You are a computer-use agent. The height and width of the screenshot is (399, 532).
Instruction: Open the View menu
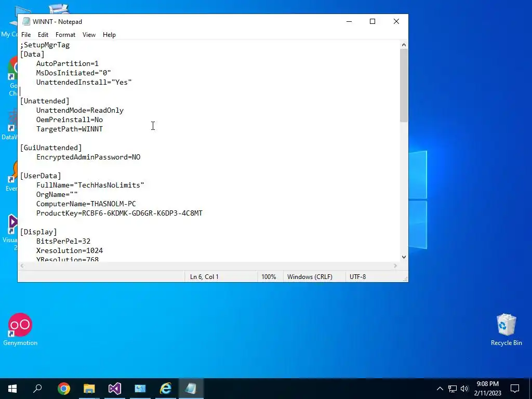click(x=89, y=35)
